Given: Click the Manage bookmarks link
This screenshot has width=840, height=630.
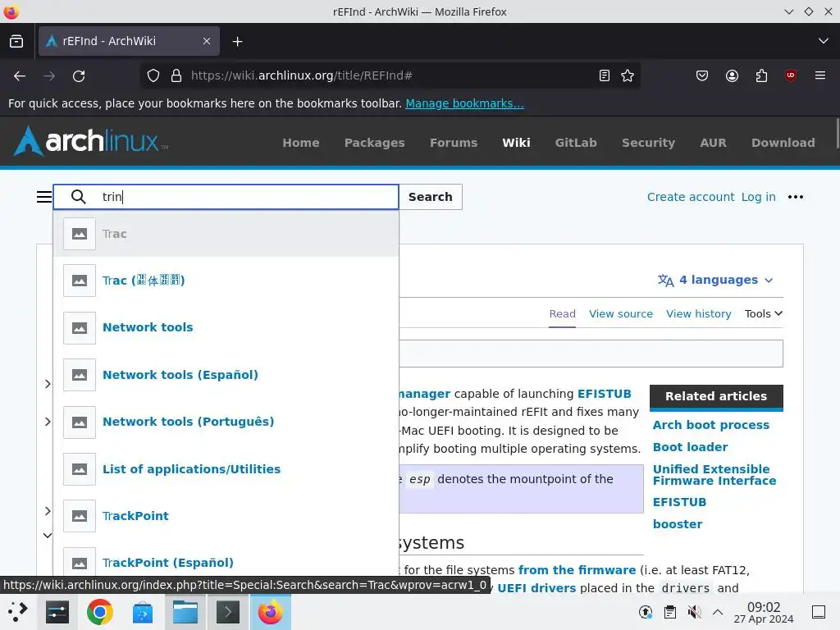Looking at the screenshot, I should pyautogui.click(x=464, y=103).
